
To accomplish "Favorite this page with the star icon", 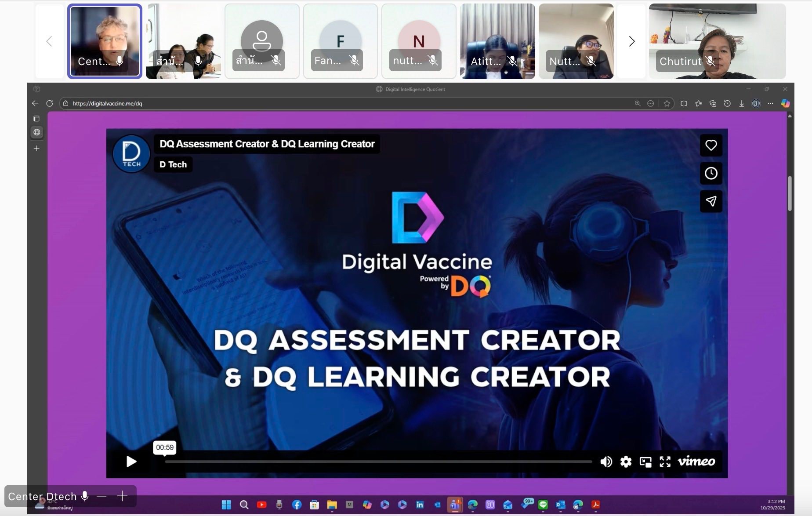I will (x=667, y=103).
